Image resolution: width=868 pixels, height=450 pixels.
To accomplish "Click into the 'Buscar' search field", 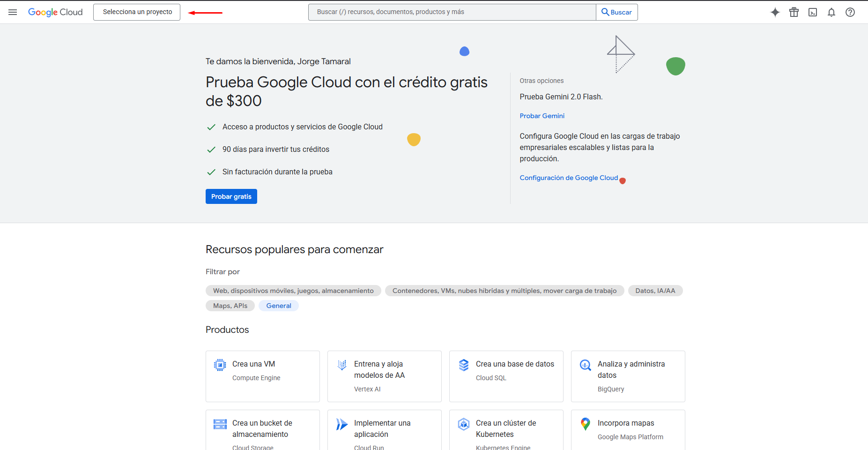I will [452, 12].
